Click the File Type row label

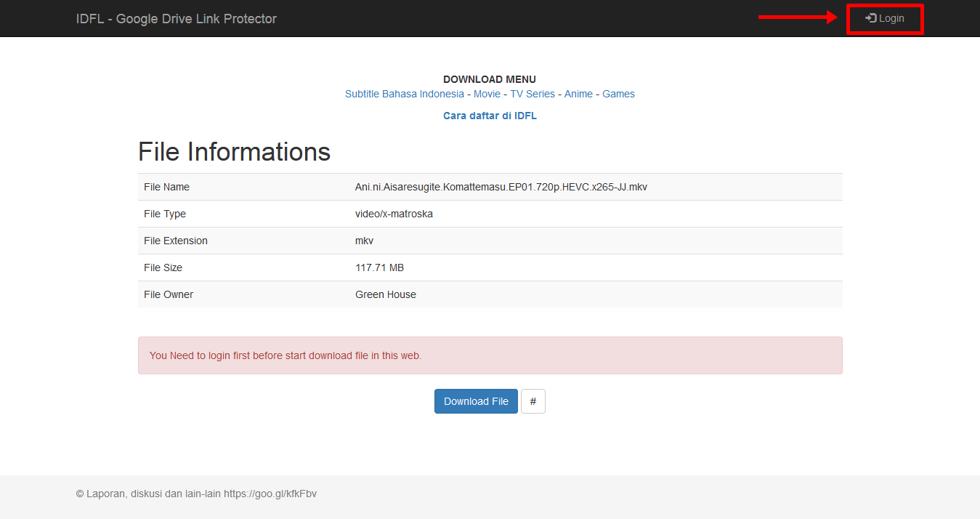click(165, 214)
